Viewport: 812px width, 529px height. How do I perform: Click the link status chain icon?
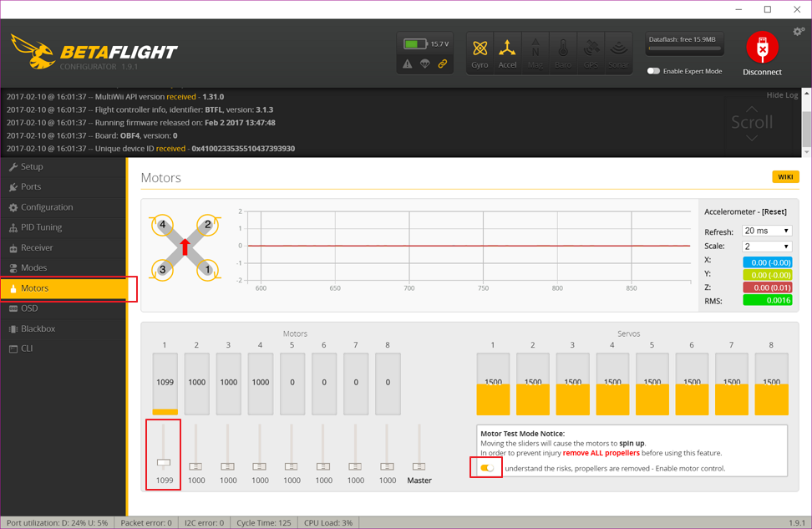[442, 64]
